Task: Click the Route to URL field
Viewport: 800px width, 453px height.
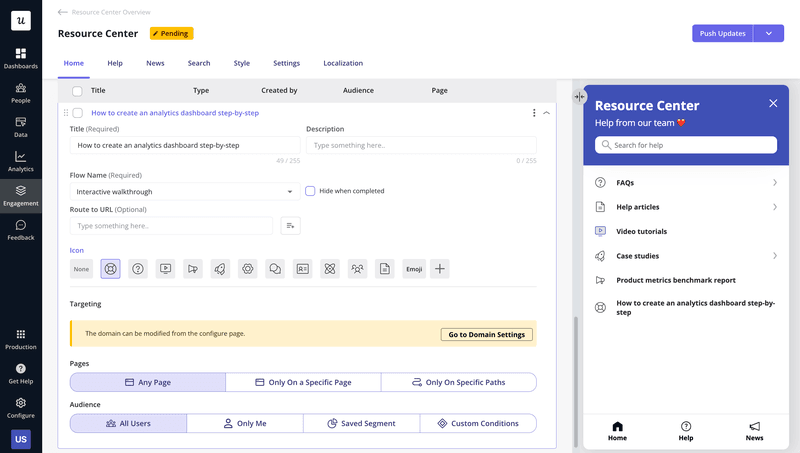Action: (x=171, y=225)
